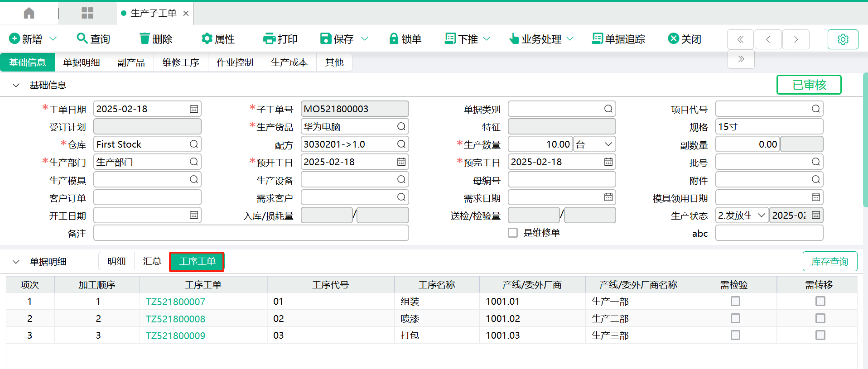Open 属性 properties
Image resolution: width=868 pixels, height=369 pixels.
(218, 39)
